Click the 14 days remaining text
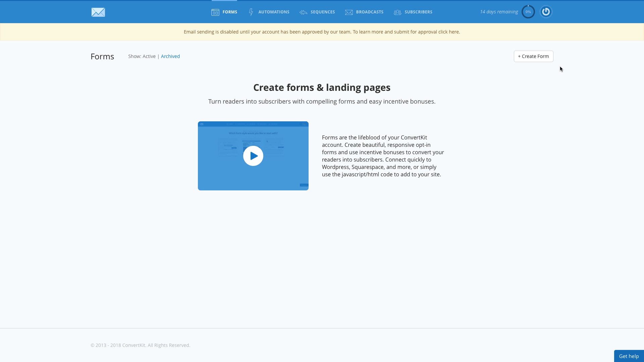Image resolution: width=644 pixels, height=362 pixels. click(499, 12)
